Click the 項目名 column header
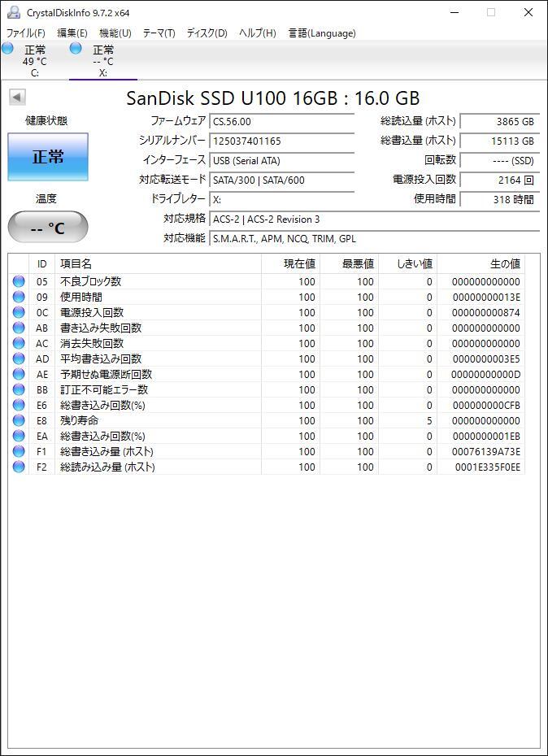The height and width of the screenshot is (756, 548). (159, 263)
